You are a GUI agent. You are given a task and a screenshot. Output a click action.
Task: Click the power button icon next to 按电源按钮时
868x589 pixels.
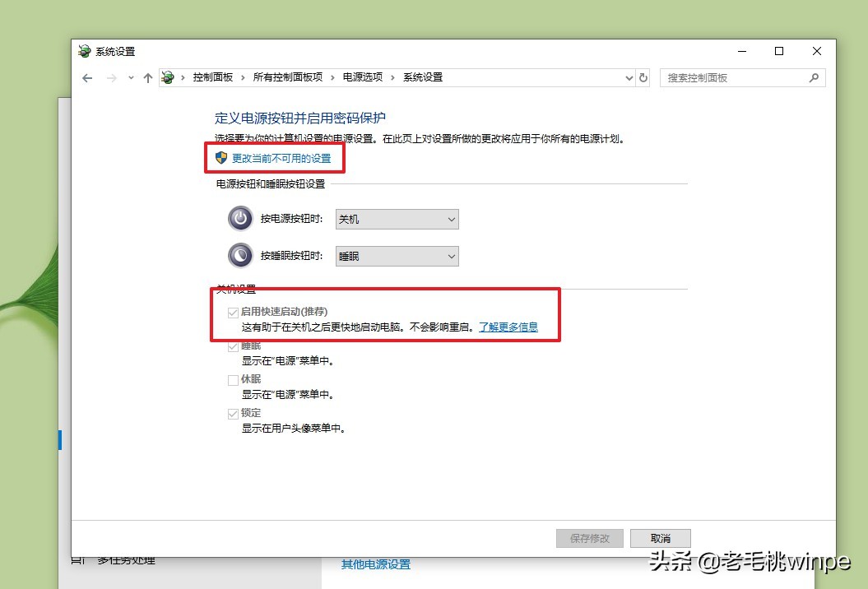tap(239, 219)
